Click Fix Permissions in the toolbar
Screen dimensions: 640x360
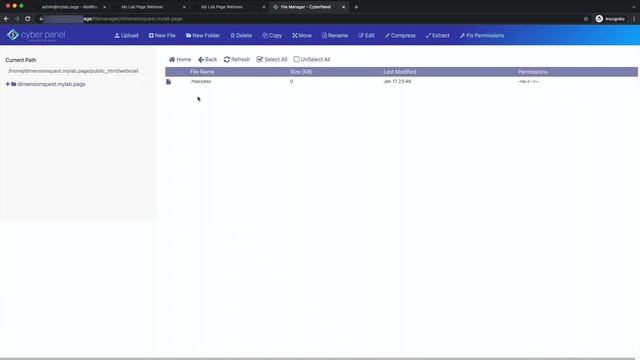coord(482,36)
